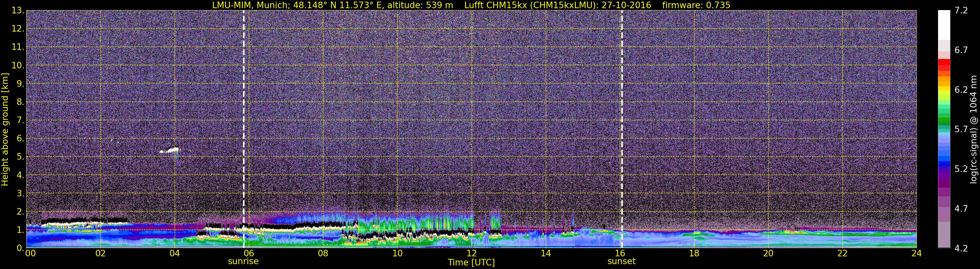The width and height of the screenshot is (980, 269).
Task: Click the colorbar tick value 4.7
Action: click(961, 208)
